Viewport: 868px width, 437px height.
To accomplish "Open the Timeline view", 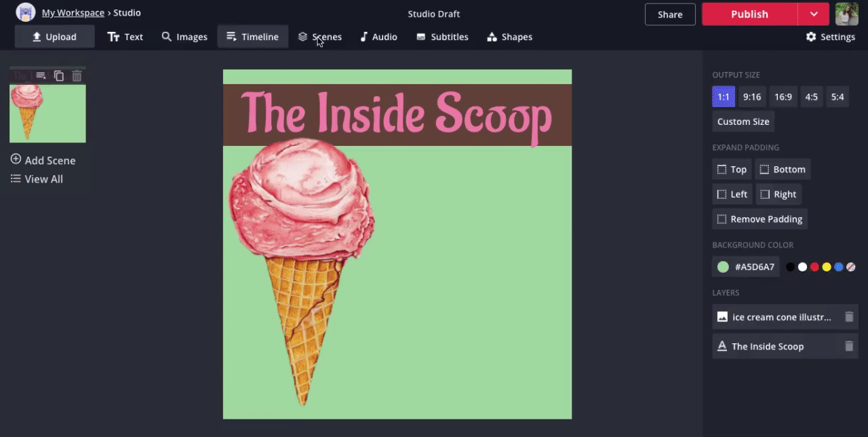I will coord(252,37).
